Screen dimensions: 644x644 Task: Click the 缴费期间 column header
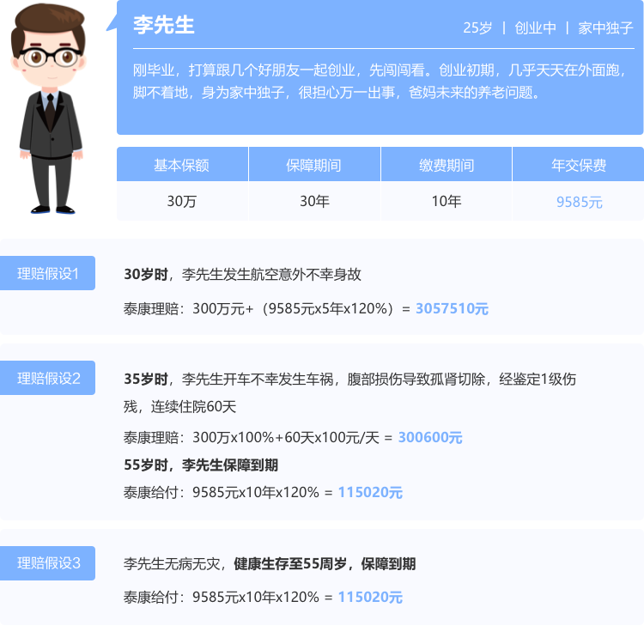point(447,165)
